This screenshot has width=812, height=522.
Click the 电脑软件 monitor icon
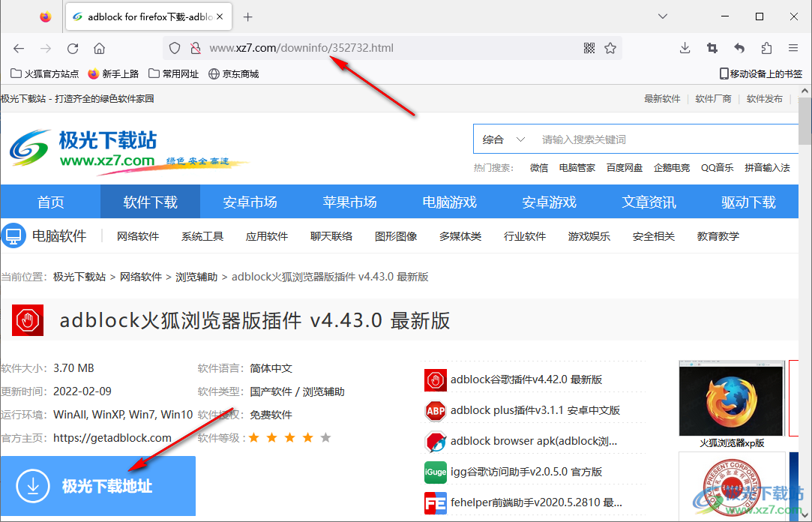coord(13,236)
